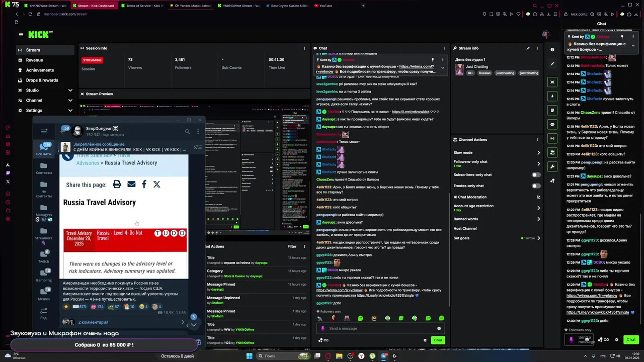This screenshot has height=362, width=644.
Task: Select the Все чаты folder in Telegram
Action: [x=44, y=149]
